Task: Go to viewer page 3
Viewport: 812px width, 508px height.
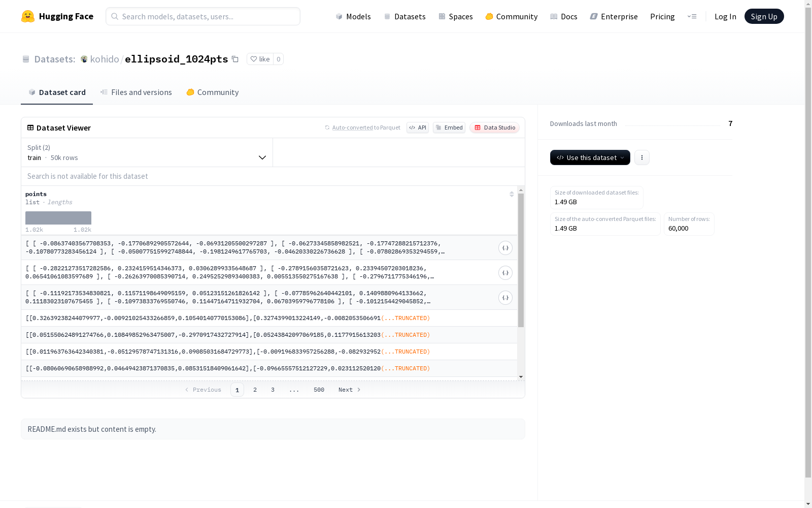Action: [x=273, y=390]
